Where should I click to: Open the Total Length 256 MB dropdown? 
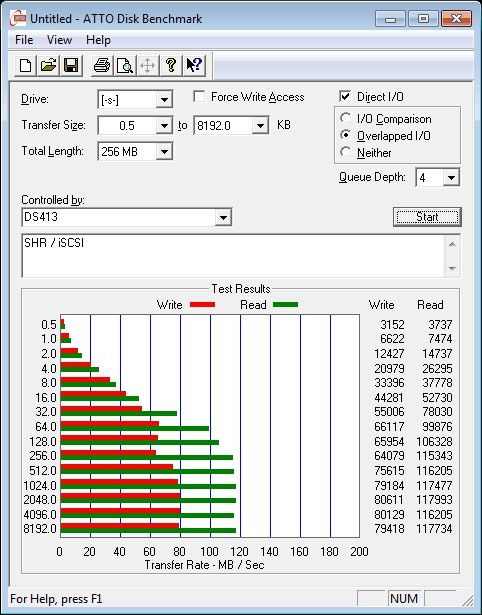pyautogui.click(x=164, y=151)
